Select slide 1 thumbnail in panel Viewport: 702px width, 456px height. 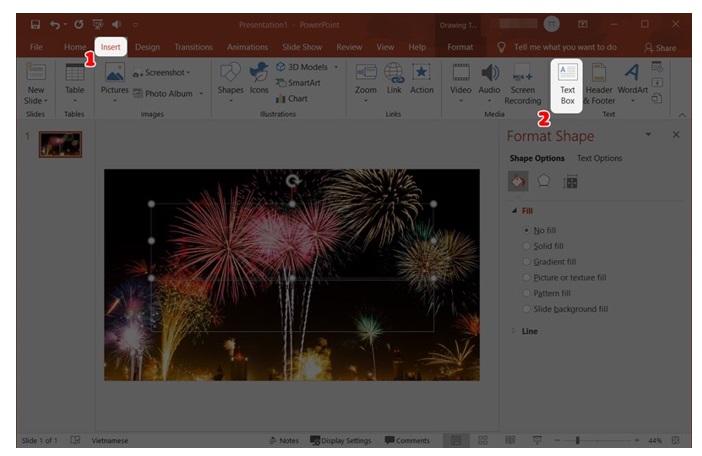click(x=60, y=145)
